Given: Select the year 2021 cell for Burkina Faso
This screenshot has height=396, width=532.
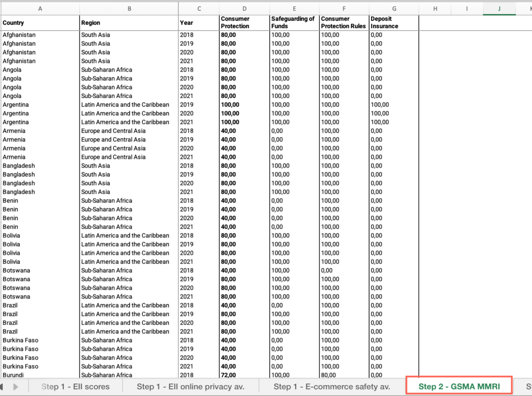Looking at the screenshot, I should (x=199, y=366).
